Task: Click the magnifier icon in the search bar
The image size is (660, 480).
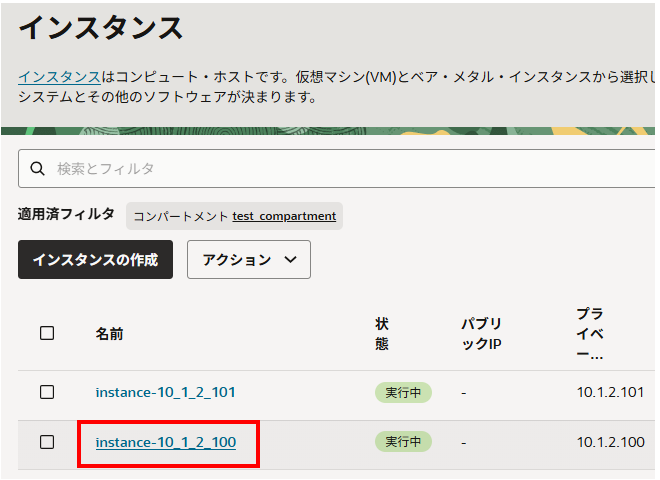Action: 38,169
